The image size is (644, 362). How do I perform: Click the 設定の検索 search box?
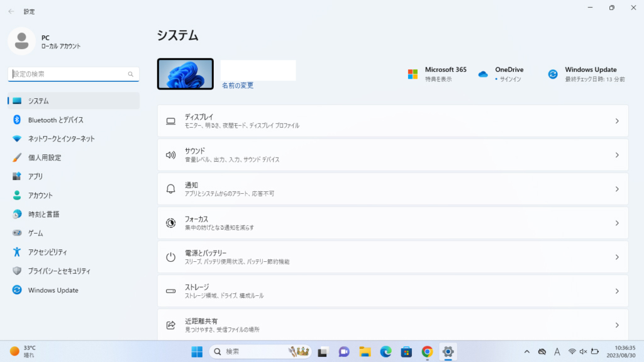pos(69,74)
